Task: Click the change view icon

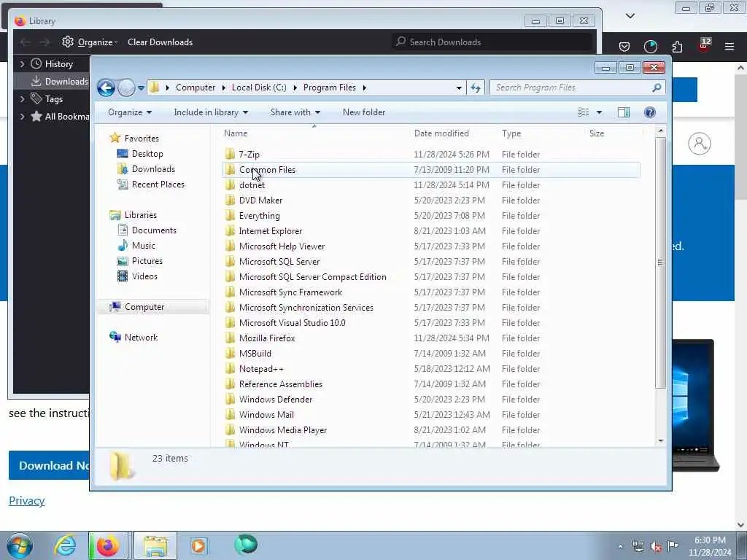Action: pyautogui.click(x=584, y=112)
